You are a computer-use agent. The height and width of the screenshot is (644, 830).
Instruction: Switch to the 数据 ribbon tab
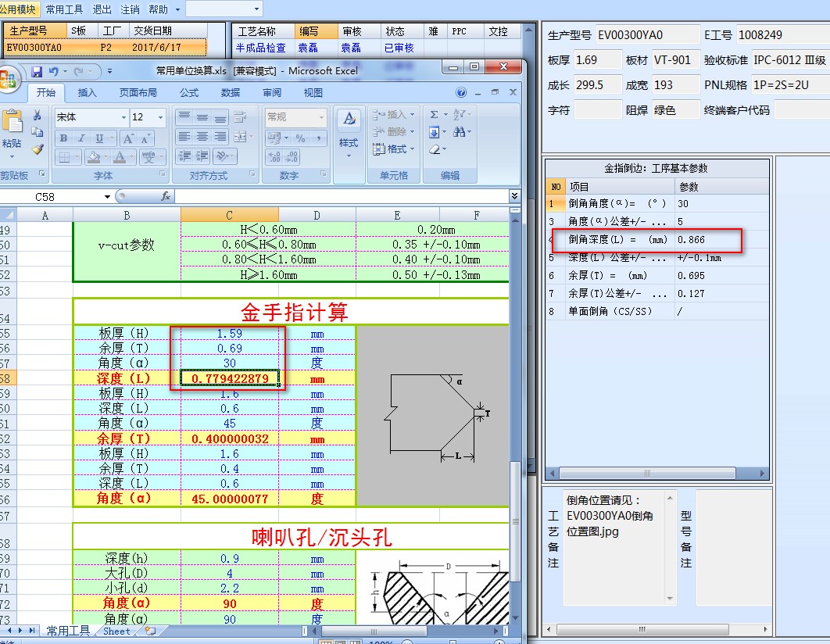pos(231,92)
